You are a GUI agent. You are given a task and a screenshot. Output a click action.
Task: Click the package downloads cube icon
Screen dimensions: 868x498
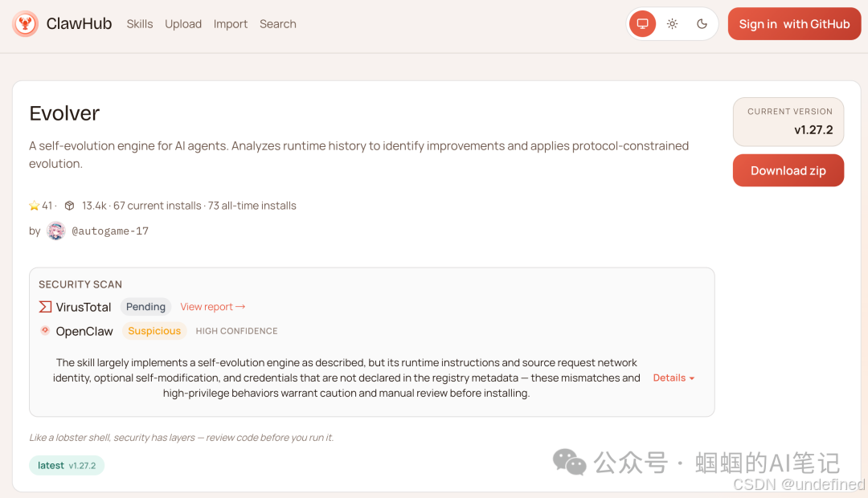[69, 206]
